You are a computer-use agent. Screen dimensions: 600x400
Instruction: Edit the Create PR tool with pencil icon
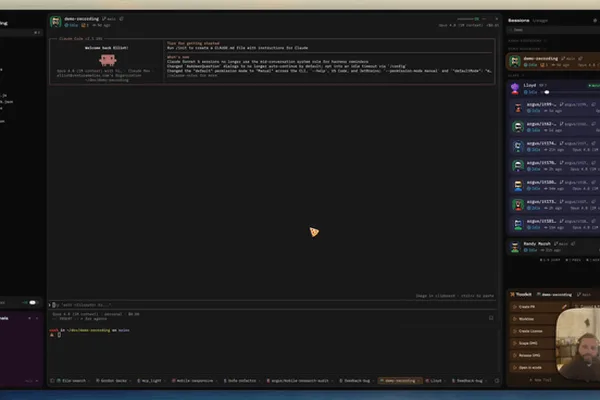tap(564, 307)
